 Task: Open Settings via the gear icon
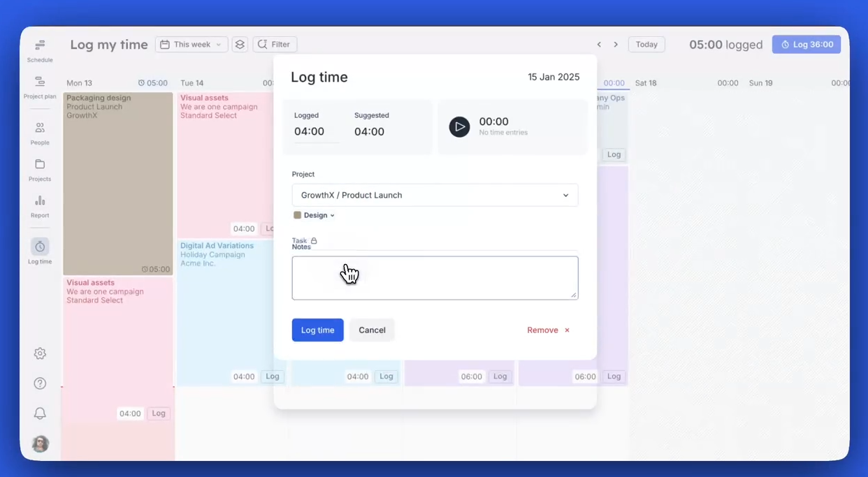40,353
